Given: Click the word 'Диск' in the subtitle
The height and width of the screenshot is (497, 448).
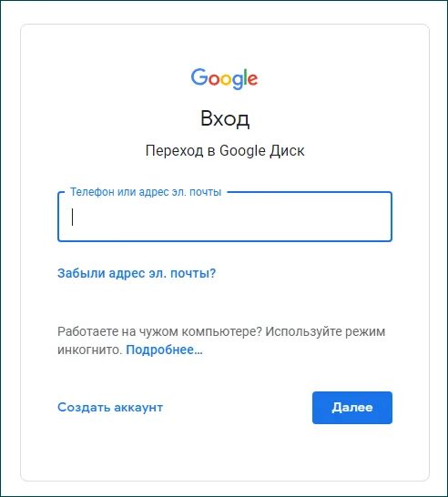Looking at the screenshot, I should pyautogui.click(x=287, y=151).
